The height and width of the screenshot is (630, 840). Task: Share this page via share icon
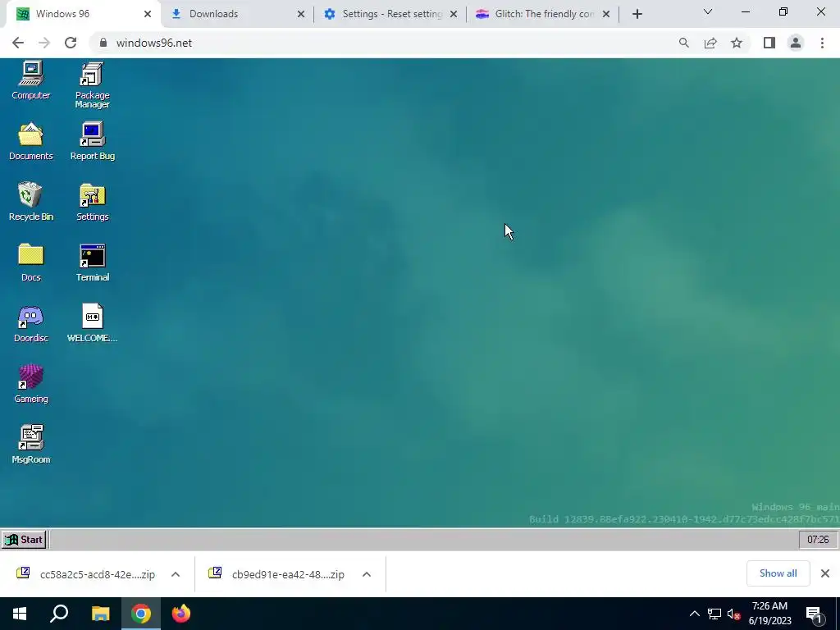point(710,43)
